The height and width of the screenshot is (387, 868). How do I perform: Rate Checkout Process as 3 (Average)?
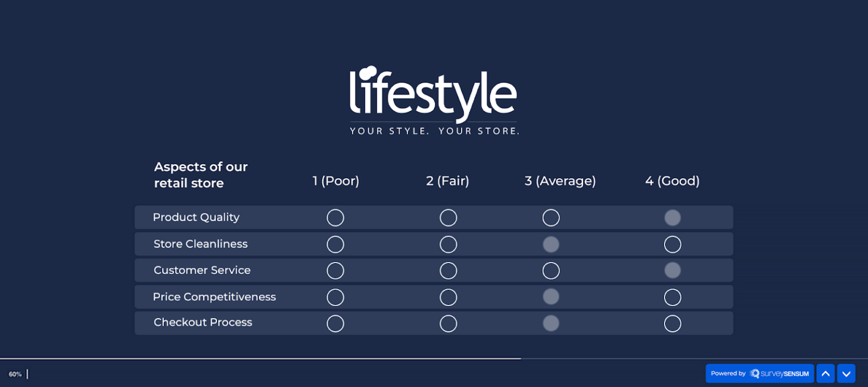(x=551, y=323)
